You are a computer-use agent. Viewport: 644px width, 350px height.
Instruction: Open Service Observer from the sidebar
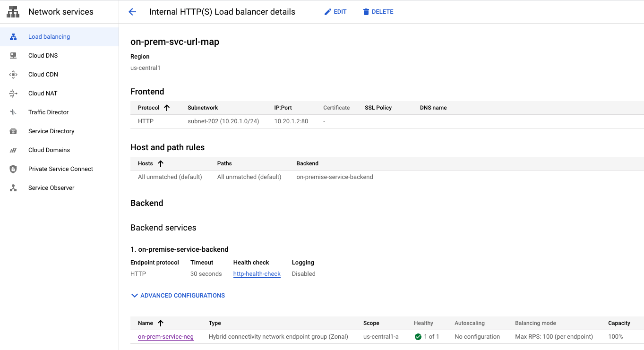[52, 188]
